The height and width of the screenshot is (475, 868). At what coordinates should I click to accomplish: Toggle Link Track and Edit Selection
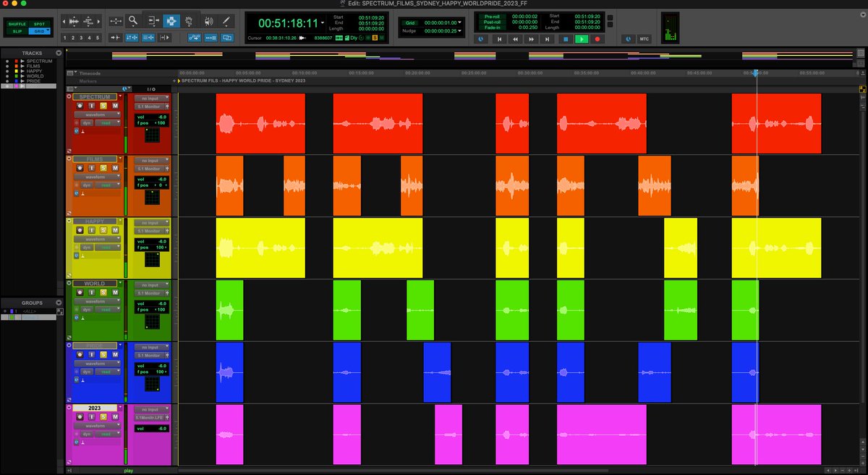coord(148,38)
